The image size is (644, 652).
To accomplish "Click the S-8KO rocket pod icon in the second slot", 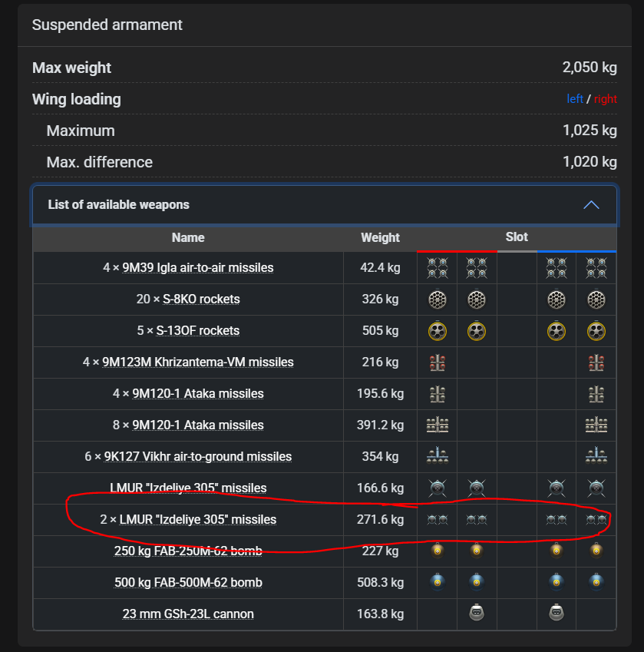I will (x=477, y=299).
